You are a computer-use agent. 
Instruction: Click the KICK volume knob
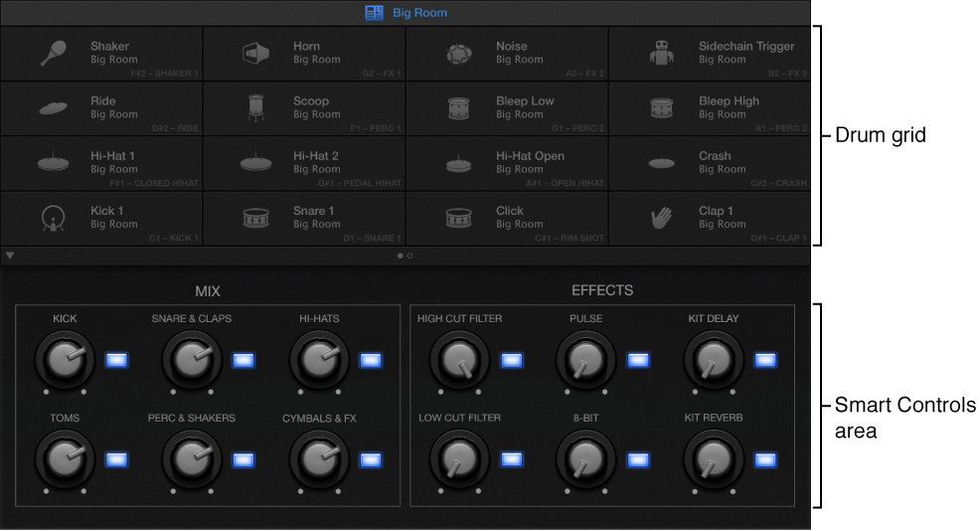point(65,361)
